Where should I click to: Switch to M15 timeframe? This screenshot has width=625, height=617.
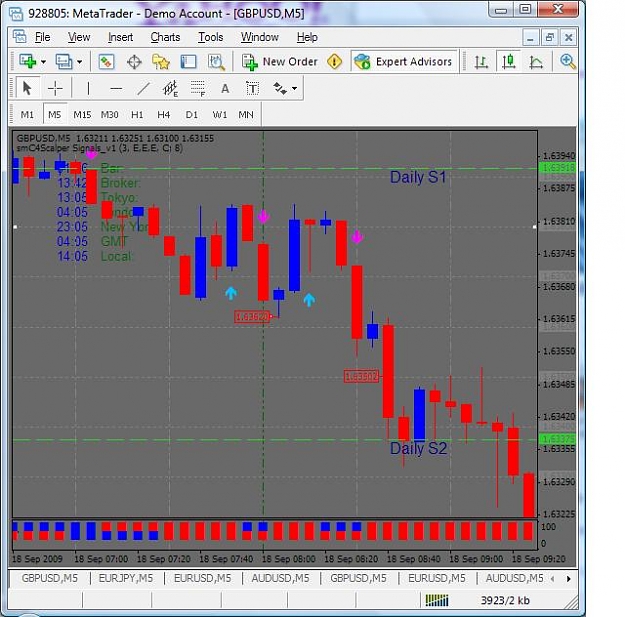(x=82, y=115)
